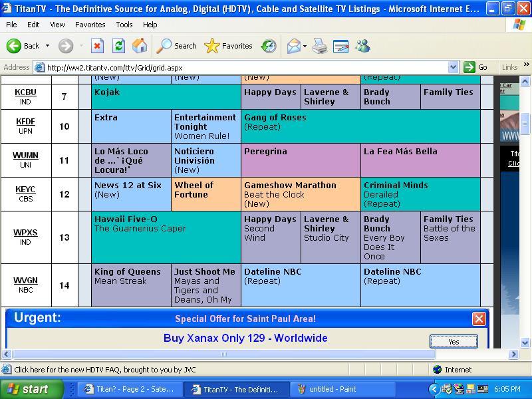Viewport: 532px width, 399px height.
Task: Expand the address bar dropdown
Action: (453, 67)
